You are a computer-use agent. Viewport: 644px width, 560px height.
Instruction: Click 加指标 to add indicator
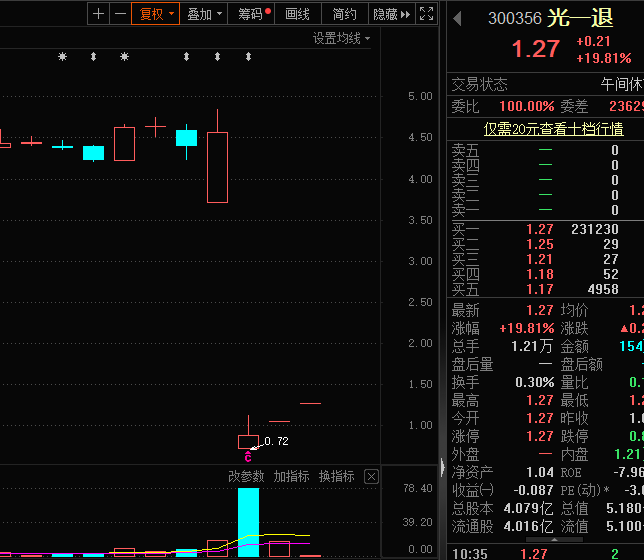291,477
